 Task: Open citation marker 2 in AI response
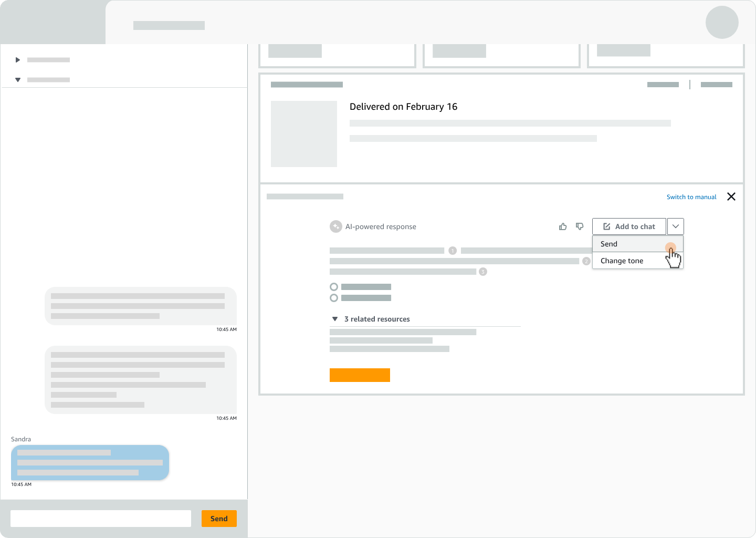click(586, 261)
